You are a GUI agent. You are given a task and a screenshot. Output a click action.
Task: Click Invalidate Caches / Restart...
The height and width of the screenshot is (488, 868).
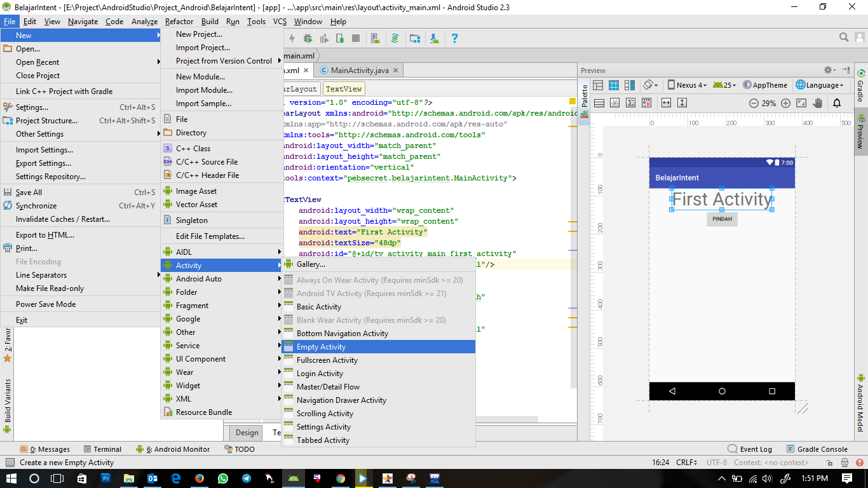click(x=81, y=219)
